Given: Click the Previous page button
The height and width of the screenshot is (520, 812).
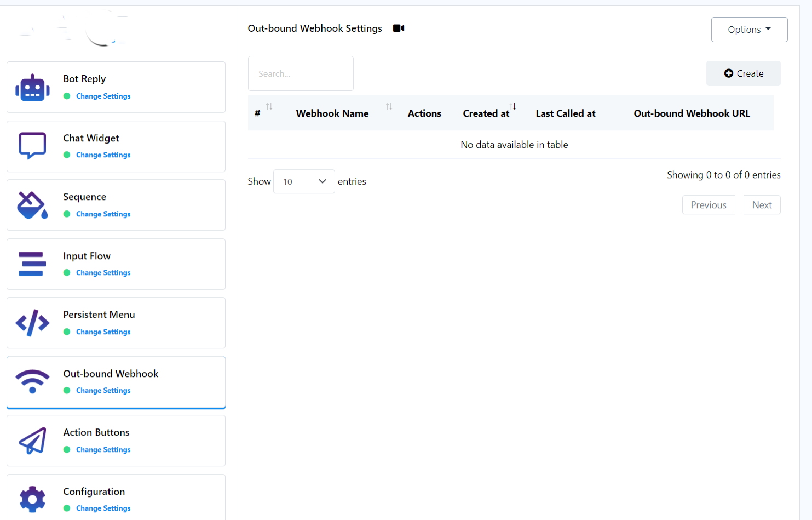Looking at the screenshot, I should pyautogui.click(x=708, y=205).
